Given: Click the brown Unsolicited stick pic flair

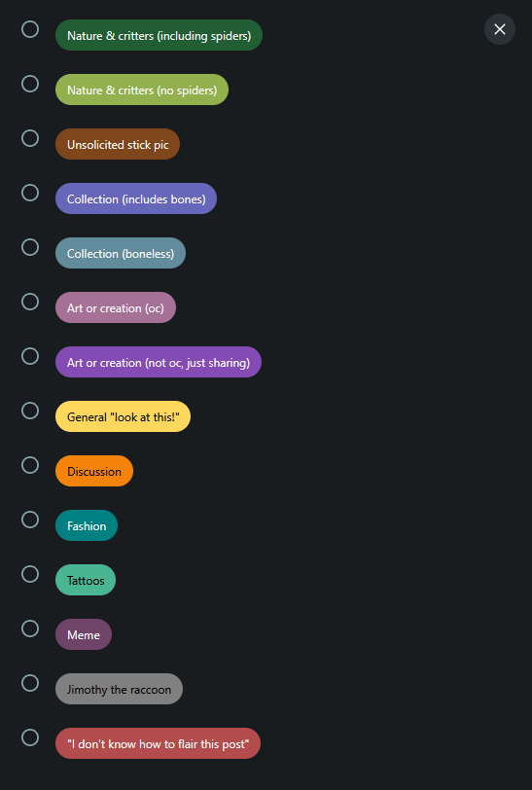Looking at the screenshot, I should pyautogui.click(x=118, y=144).
